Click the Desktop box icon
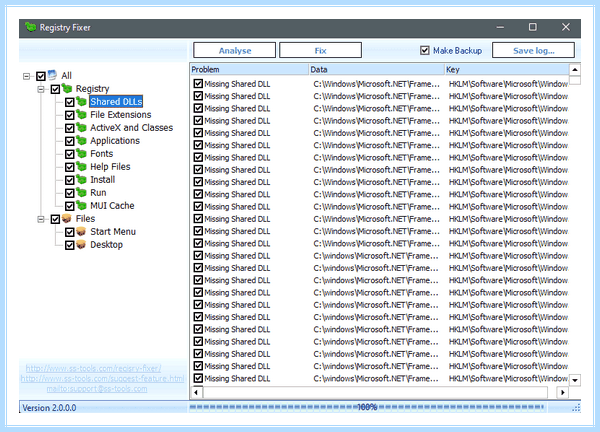Image resolution: width=600 pixels, height=432 pixels. (x=81, y=245)
